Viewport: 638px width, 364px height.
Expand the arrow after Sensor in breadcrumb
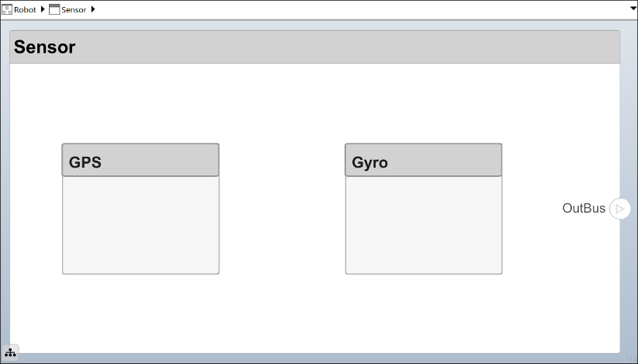(x=94, y=9)
